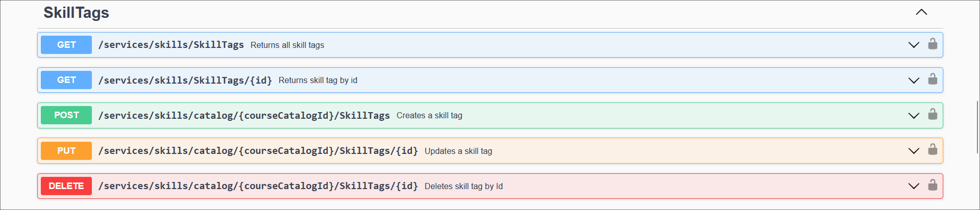The height and width of the screenshot is (210, 980).
Task: Click the authorization lock on POST SkillTags row
Action: point(933,115)
